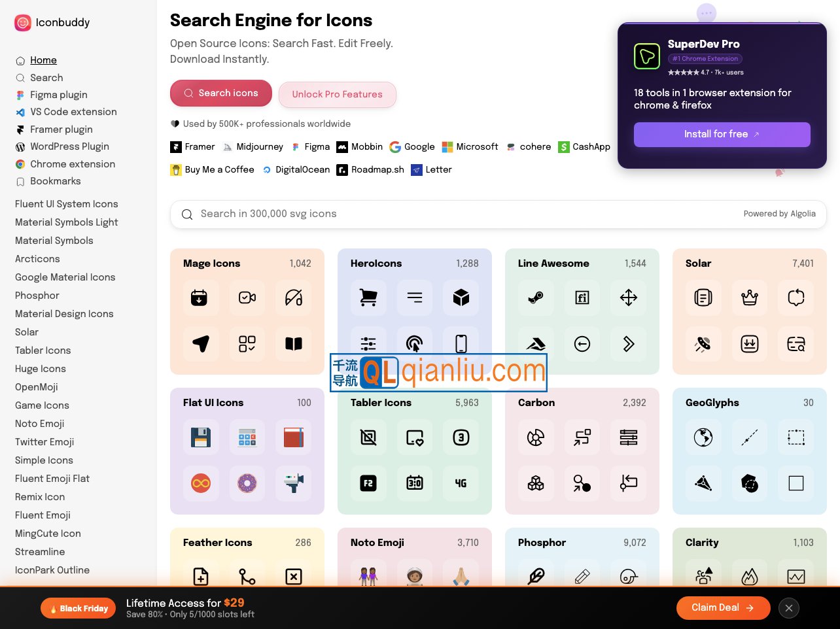Click the crown icon in Solar

(749, 297)
